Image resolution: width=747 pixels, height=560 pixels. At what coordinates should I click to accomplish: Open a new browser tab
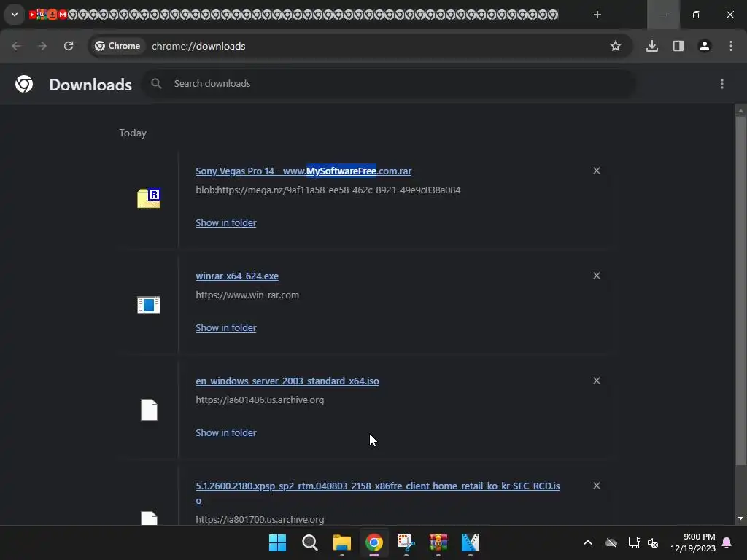[597, 15]
